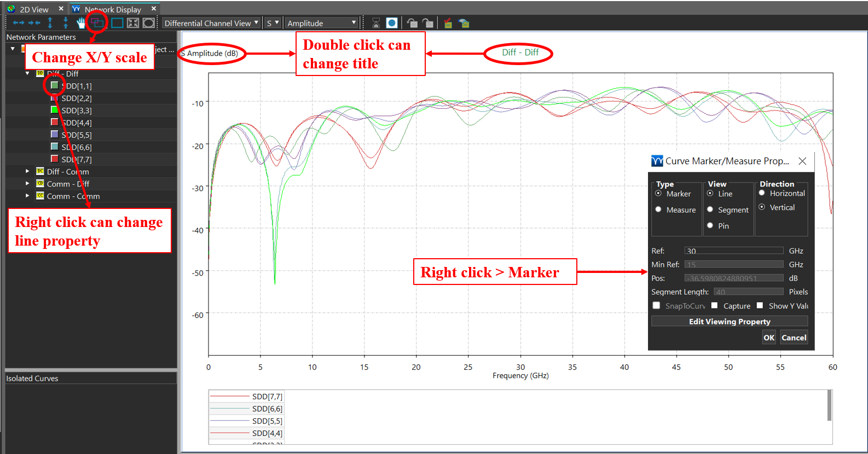
Task: Click the Diff - Diff DD icon
Action: (x=40, y=73)
